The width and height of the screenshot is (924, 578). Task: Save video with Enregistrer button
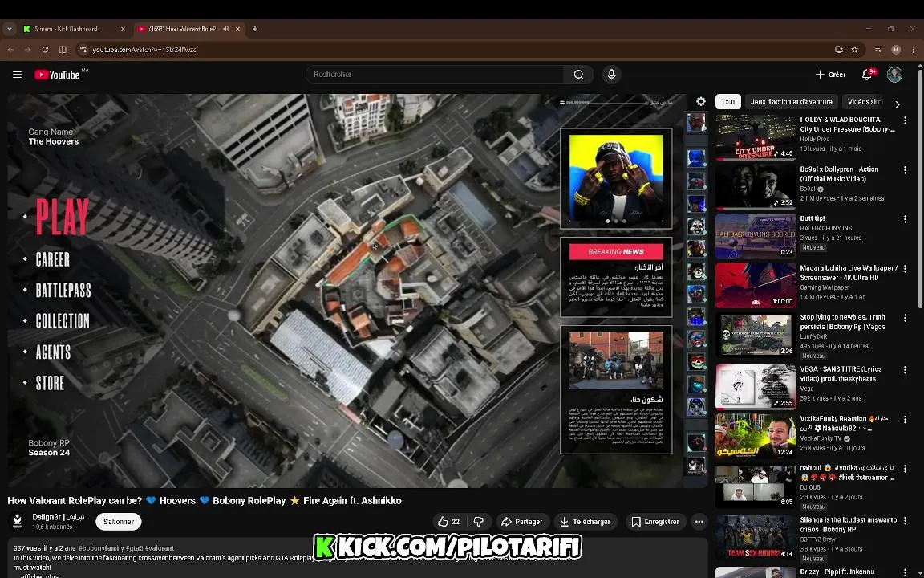tap(655, 521)
